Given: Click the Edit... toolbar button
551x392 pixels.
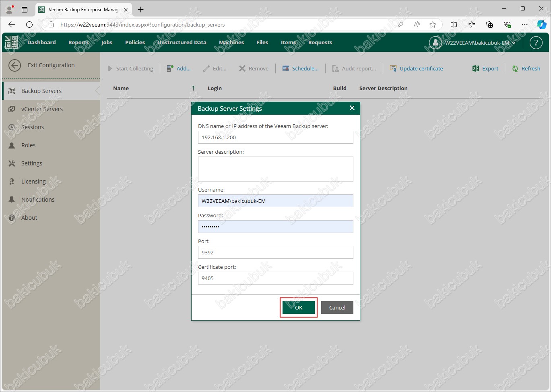Looking at the screenshot, I should coord(215,68).
